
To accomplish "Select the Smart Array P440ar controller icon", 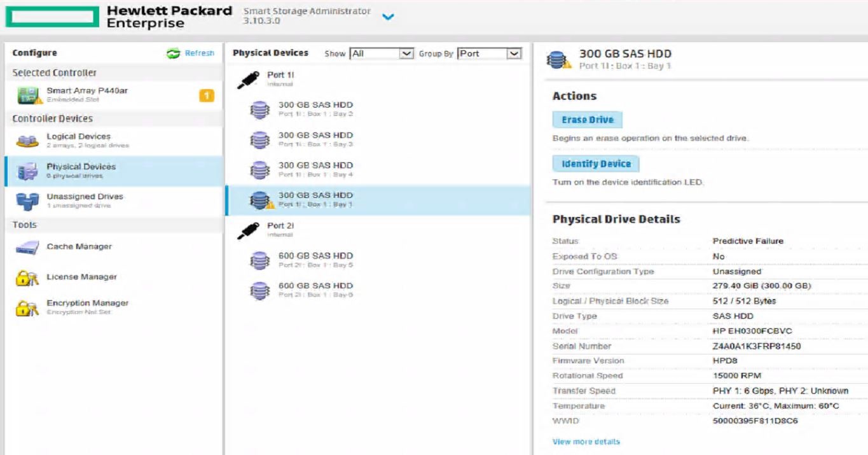I will pyautogui.click(x=30, y=95).
